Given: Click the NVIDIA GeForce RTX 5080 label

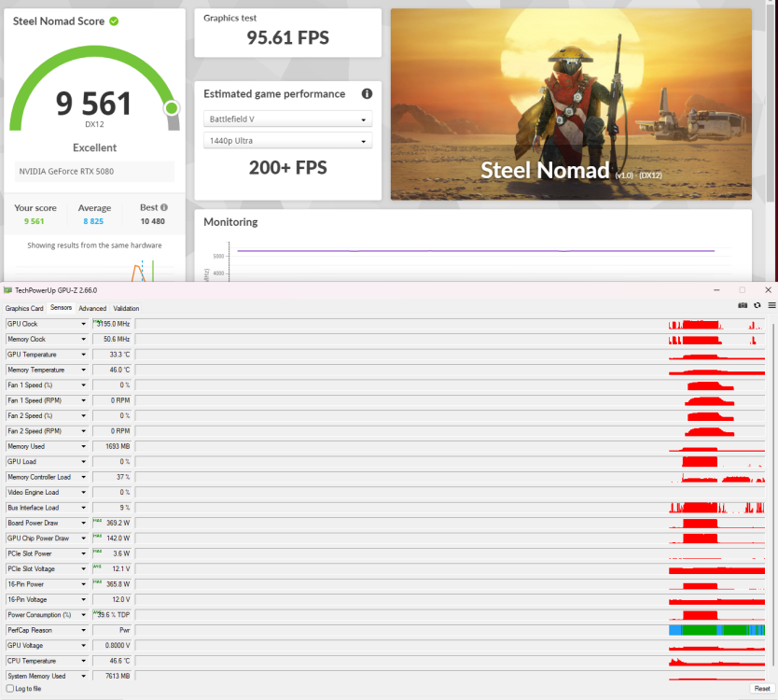Looking at the screenshot, I should [x=66, y=172].
